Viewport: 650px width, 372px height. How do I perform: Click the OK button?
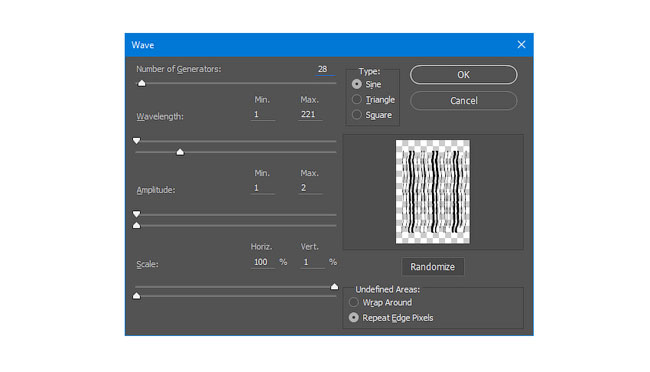[463, 75]
